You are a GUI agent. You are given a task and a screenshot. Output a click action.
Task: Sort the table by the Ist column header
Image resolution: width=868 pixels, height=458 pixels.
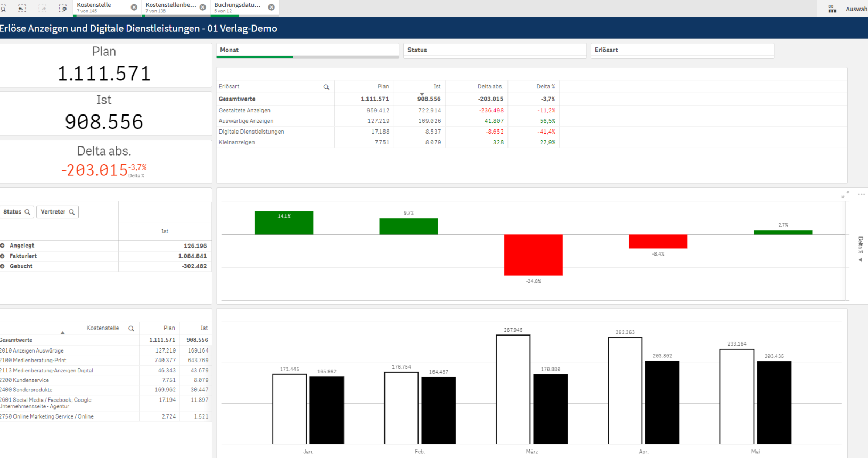437,86
